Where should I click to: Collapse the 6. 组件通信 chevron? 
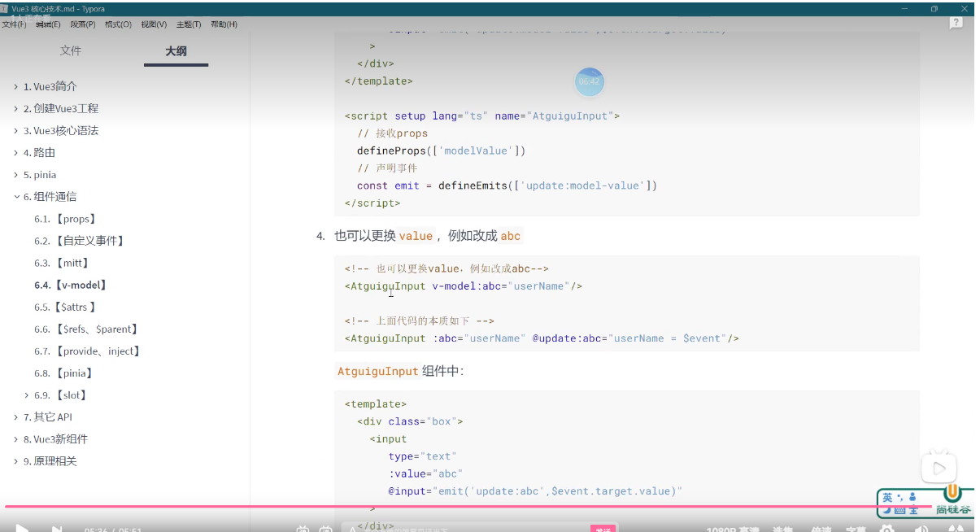tap(15, 196)
